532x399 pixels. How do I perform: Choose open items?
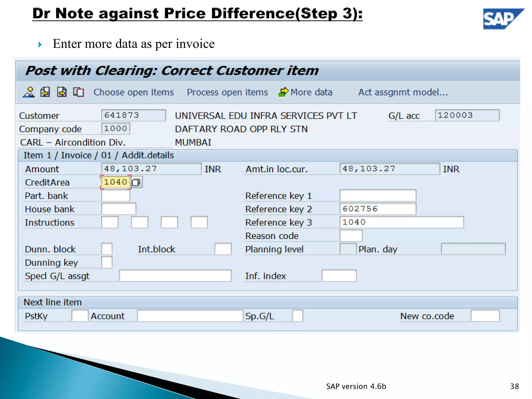pos(134,92)
